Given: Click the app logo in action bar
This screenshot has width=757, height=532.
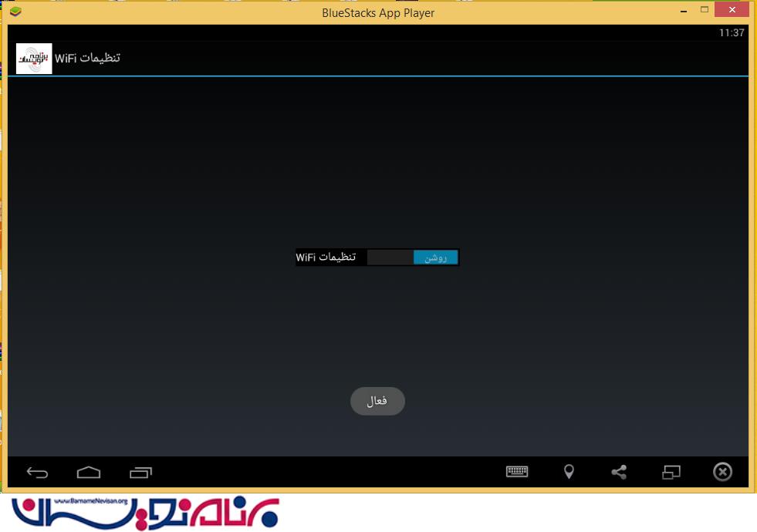Looking at the screenshot, I should click(34, 59).
